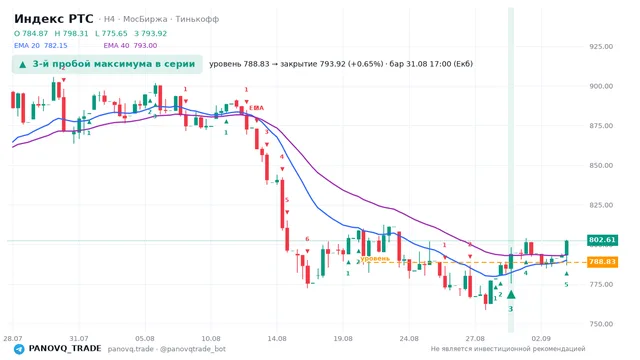Click the large green triangle signal marker 3
This screenshot has height=360, width=640.
[x=511, y=295]
